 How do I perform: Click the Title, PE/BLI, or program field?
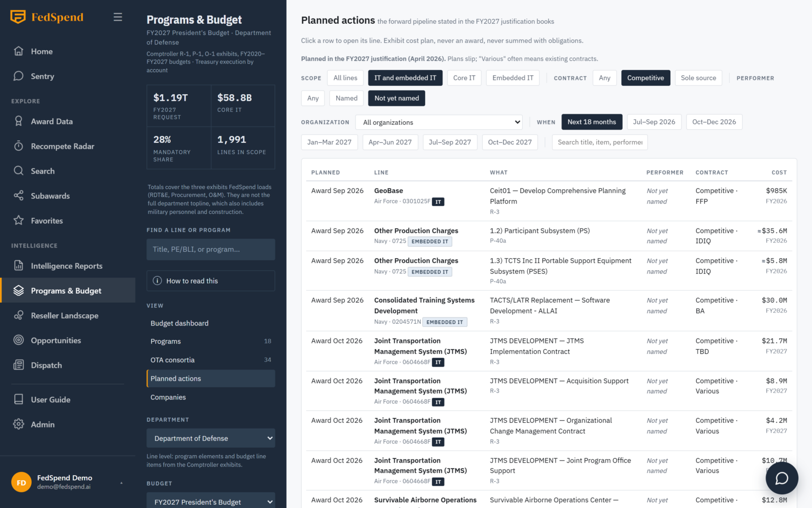(211, 249)
